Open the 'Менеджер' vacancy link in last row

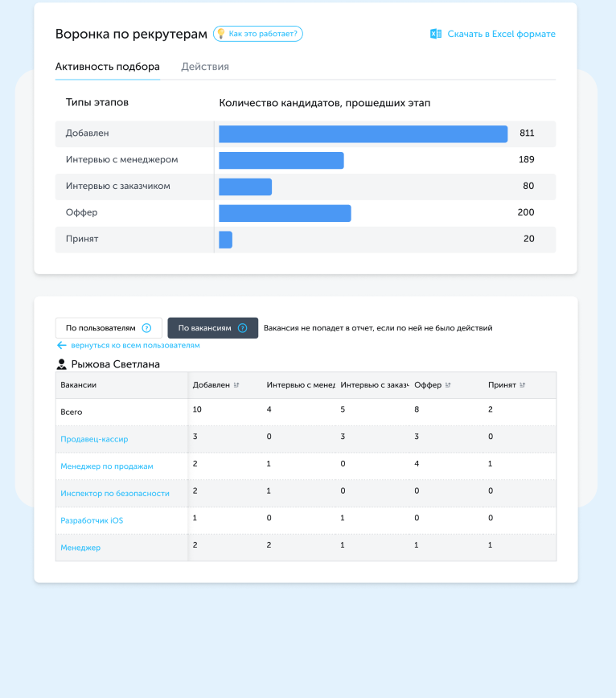pos(80,548)
